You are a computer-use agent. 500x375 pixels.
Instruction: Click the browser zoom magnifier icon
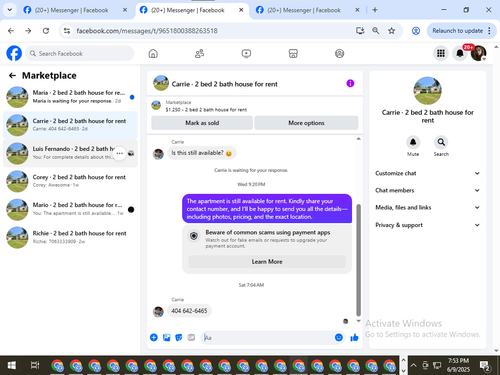(x=376, y=31)
